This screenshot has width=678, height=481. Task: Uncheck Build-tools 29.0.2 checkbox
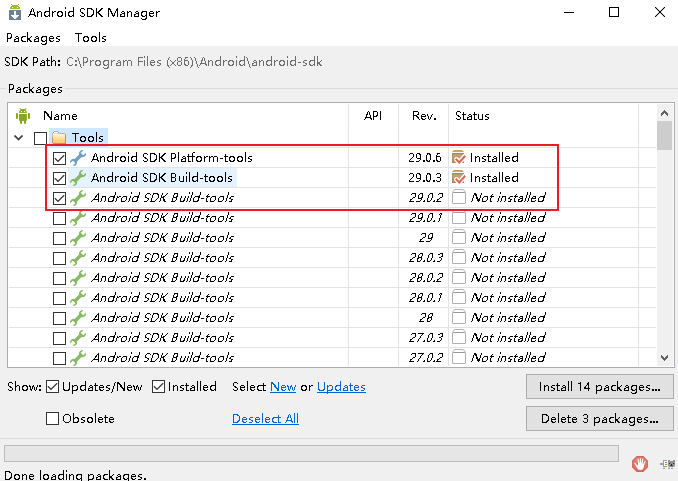tap(59, 198)
